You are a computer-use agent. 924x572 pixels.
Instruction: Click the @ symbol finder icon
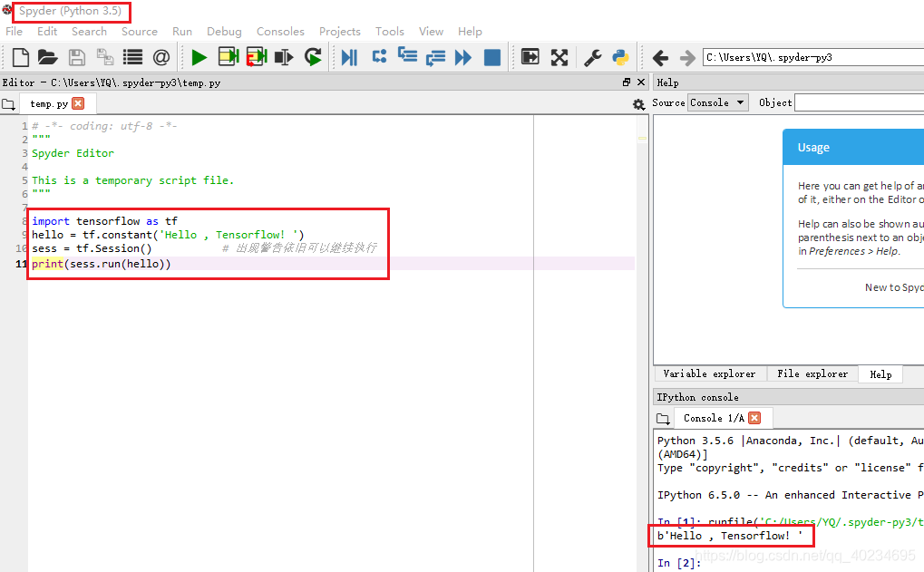(160, 57)
